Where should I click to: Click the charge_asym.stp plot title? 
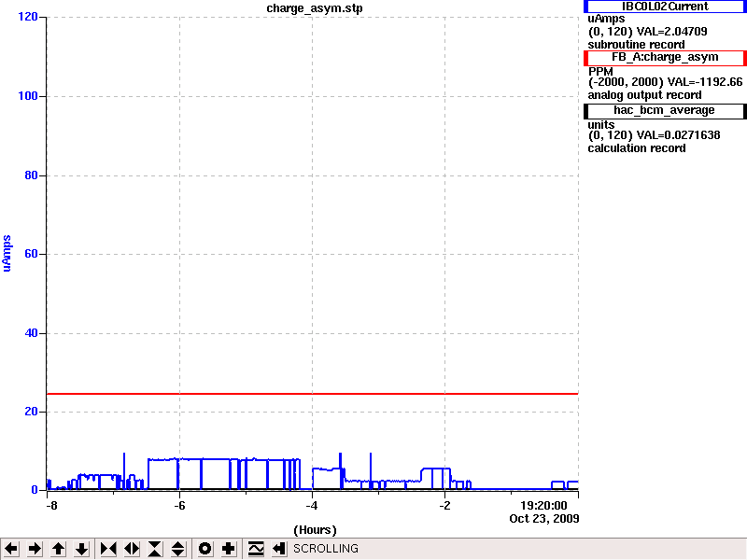click(315, 8)
